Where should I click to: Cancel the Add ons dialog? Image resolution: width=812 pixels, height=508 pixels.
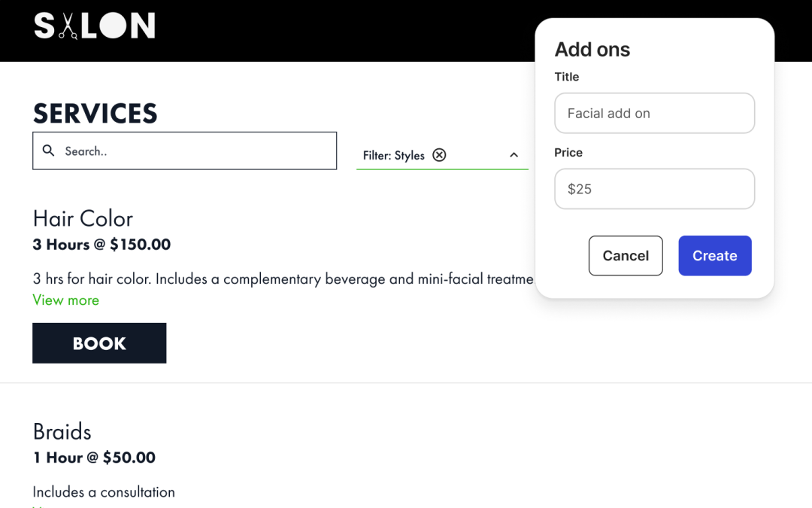(626, 256)
